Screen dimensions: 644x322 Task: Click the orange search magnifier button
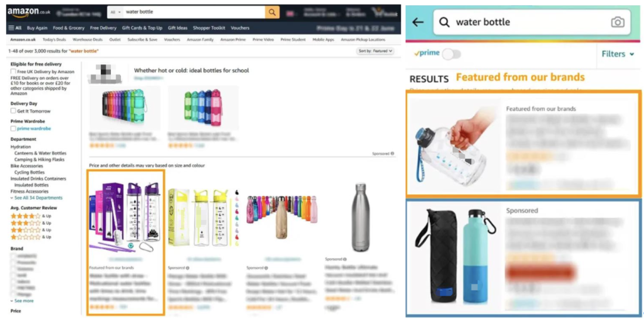272,12
